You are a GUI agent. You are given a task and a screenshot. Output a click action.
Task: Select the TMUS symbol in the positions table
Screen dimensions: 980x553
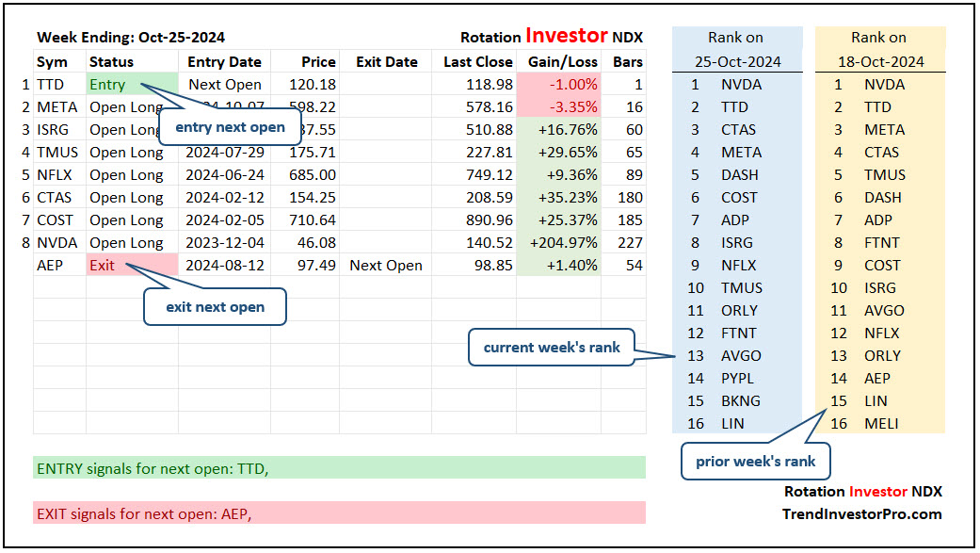coord(57,152)
